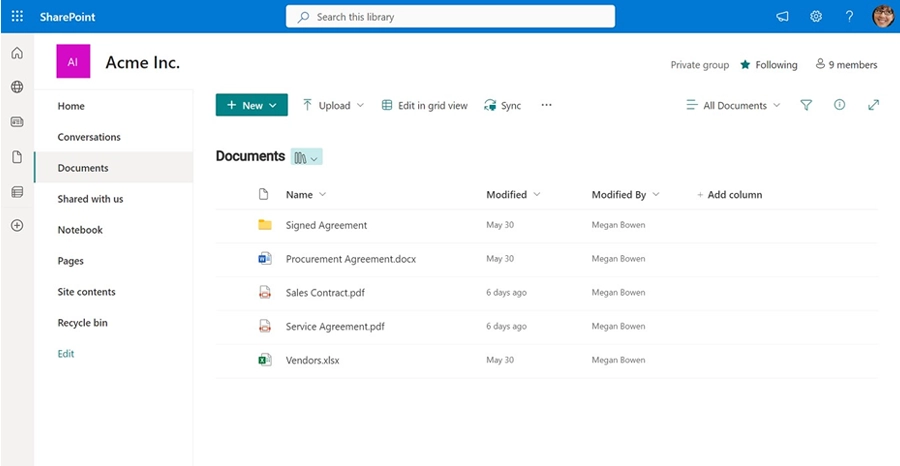The image size is (900, 466).
Task: Open Sales Contract.pdf file name
Action: [325, 293]
